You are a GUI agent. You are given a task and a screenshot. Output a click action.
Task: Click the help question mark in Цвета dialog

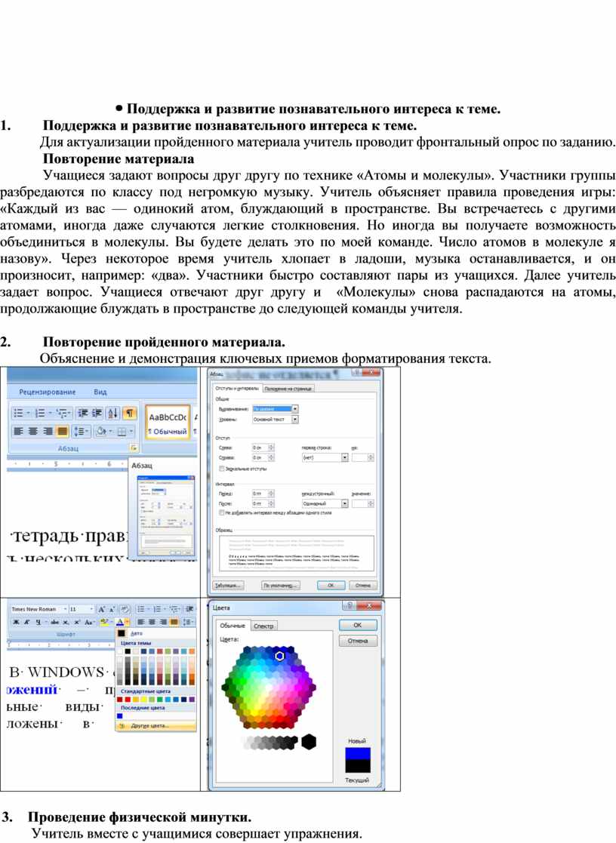350,605
